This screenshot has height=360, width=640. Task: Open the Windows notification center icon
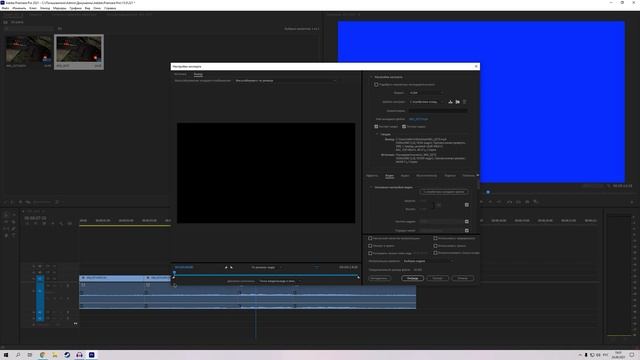tap(631, 355)
